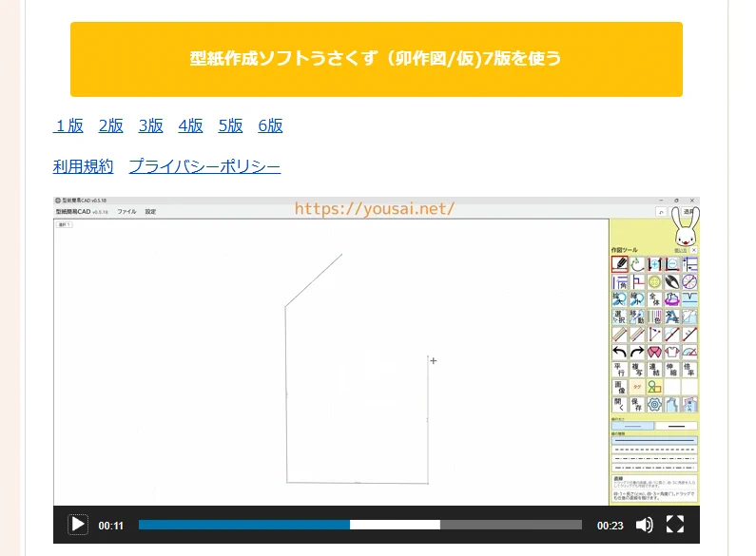Select the T-shirt pattern tool
Screen dimensions: 756x556
point(672,353)
